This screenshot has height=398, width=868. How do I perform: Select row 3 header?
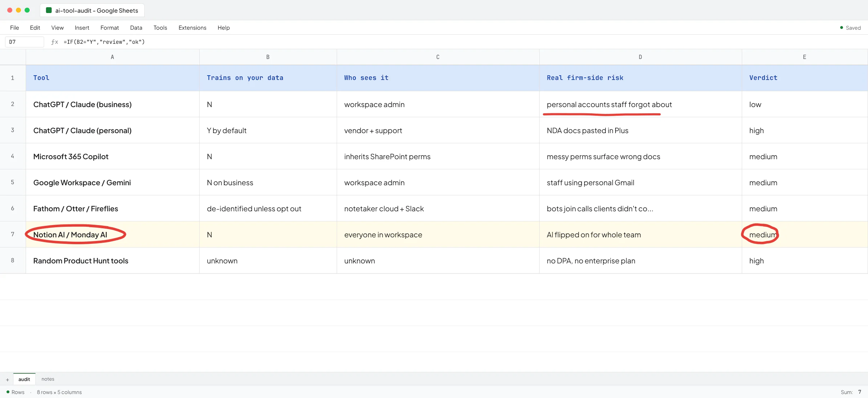click(x=13, y=130)
